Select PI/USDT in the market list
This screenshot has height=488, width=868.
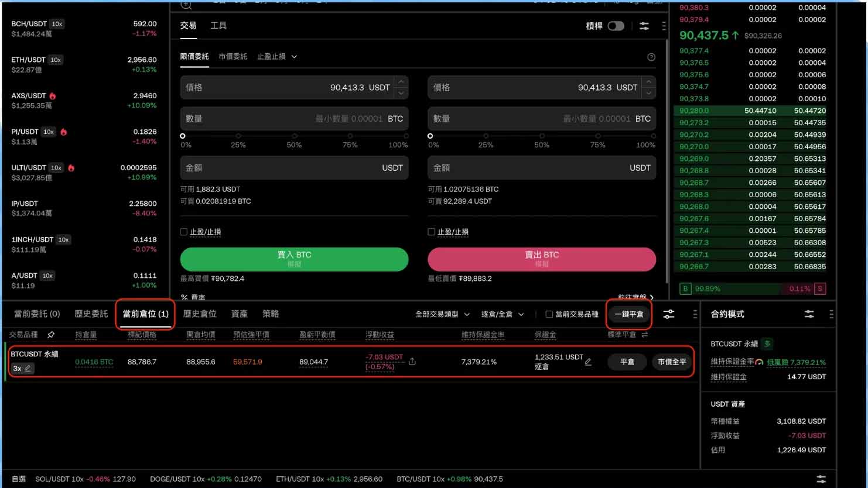click(x=84, y=136)
